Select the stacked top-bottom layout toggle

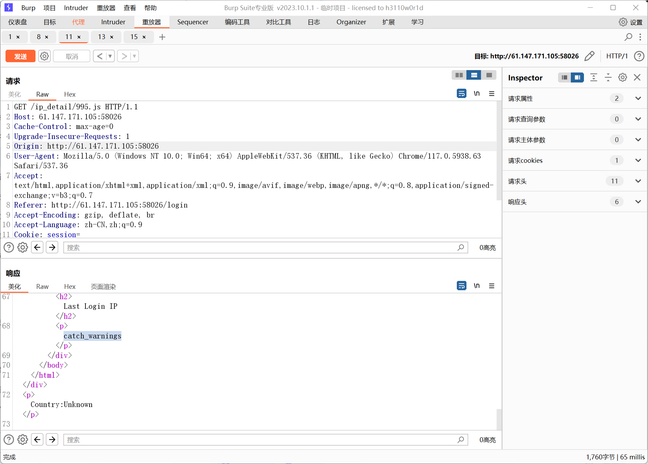click(474, 75)
